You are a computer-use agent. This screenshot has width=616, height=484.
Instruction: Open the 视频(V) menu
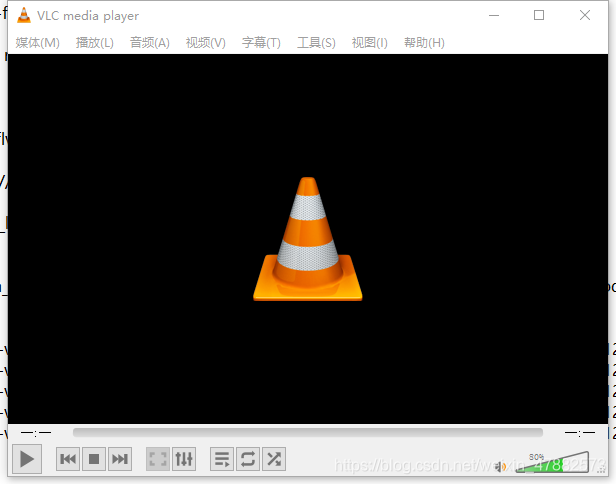[x=205, y=42]
